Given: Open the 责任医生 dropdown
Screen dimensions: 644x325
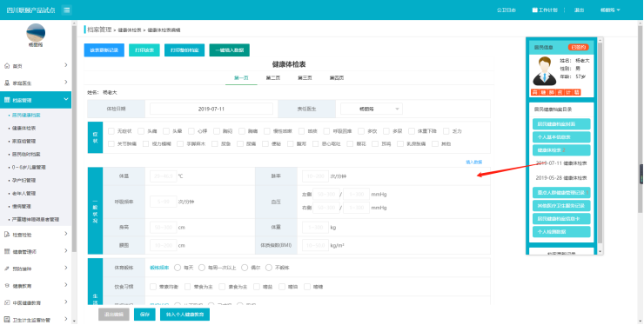Looking at the screenshot, I should click(372, 109).
